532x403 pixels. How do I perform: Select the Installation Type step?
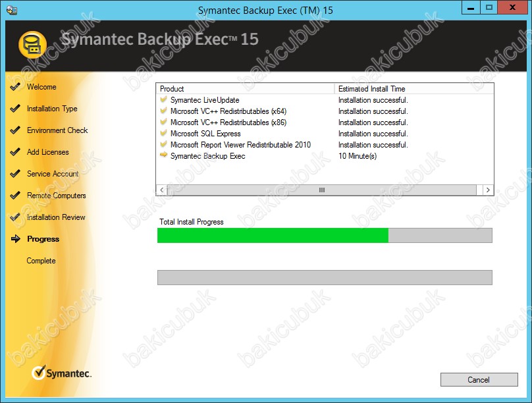click(x=52, y=109)
